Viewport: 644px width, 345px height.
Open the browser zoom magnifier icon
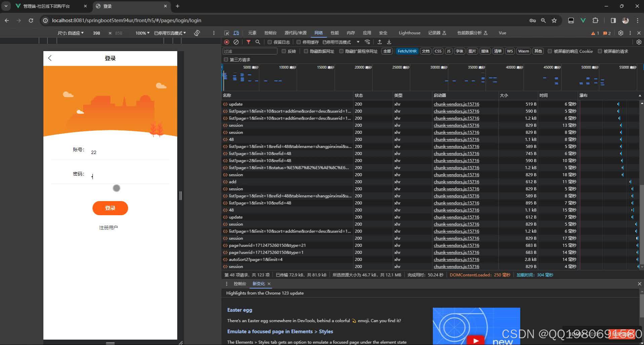coord(543,21)
